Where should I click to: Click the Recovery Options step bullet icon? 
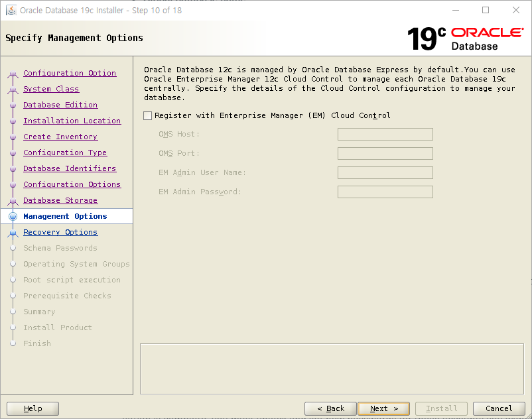click(13, 233)
